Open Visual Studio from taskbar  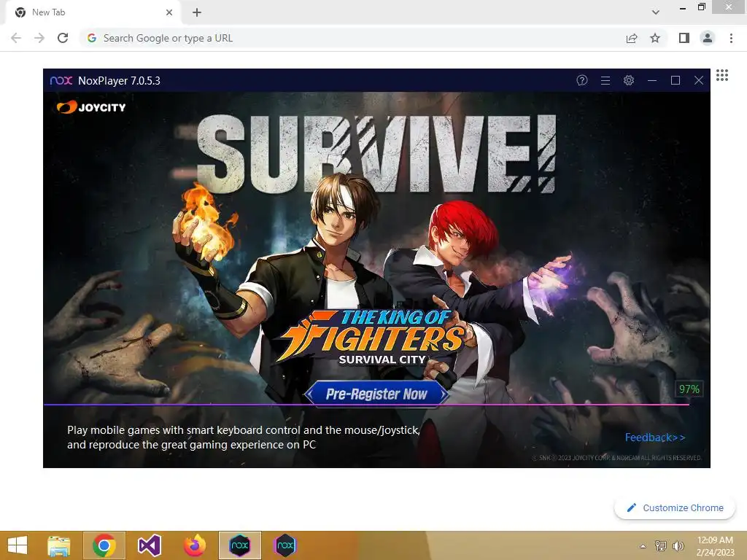pyautogui.click(x=149, y=545)
